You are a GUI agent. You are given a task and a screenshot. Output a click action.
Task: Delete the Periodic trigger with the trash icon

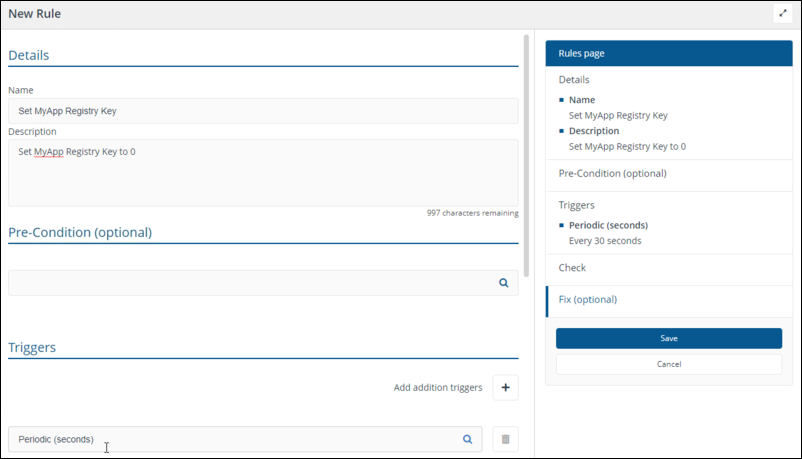pyautogui.click(x=505, y=439)
